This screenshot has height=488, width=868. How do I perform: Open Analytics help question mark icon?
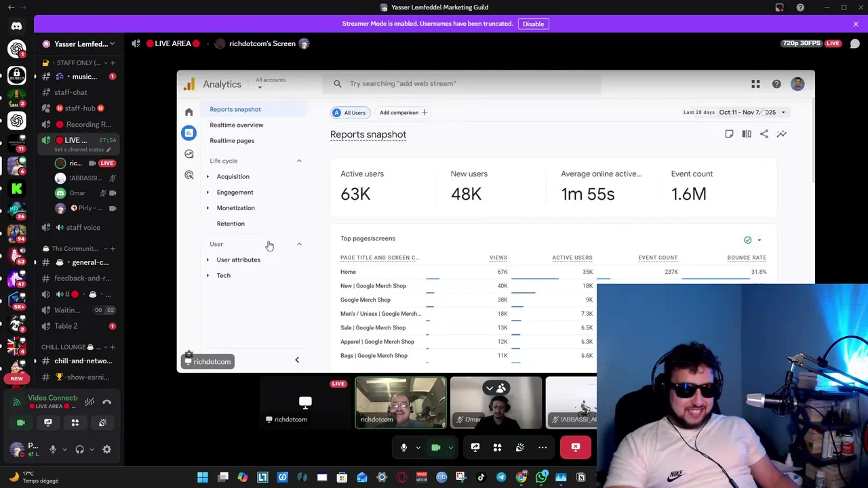[776, 84]
